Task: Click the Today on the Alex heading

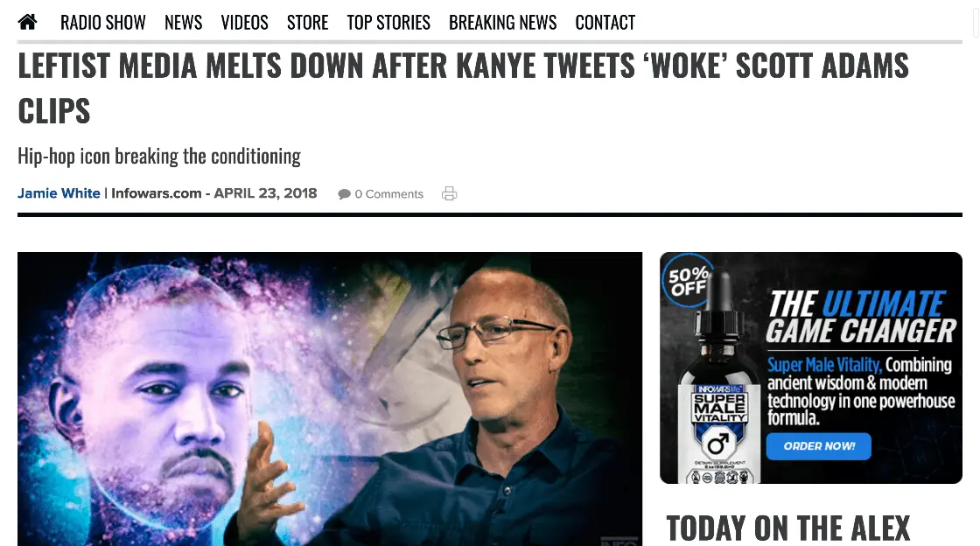Action: click(788, 528)
